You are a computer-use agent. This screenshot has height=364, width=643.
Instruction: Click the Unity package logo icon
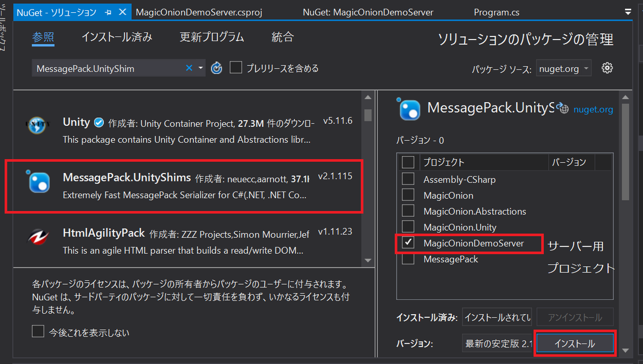(x=39, y=125)
